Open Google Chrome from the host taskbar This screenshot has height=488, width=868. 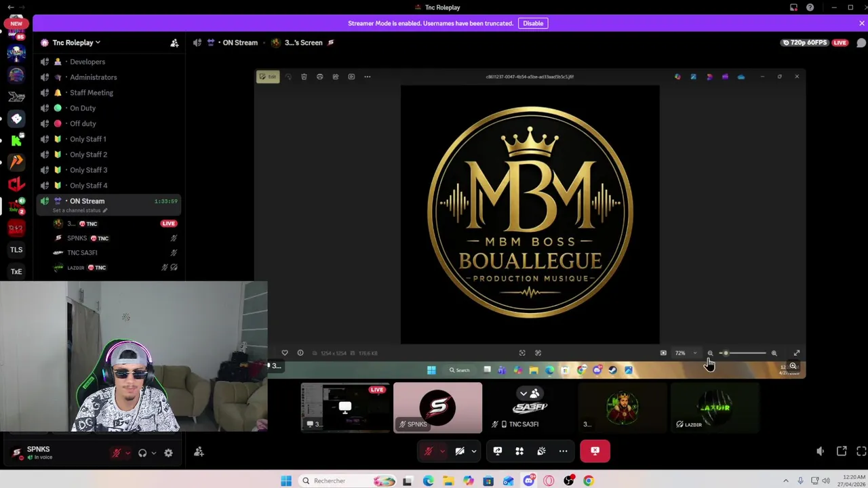[x=588, y=481]
